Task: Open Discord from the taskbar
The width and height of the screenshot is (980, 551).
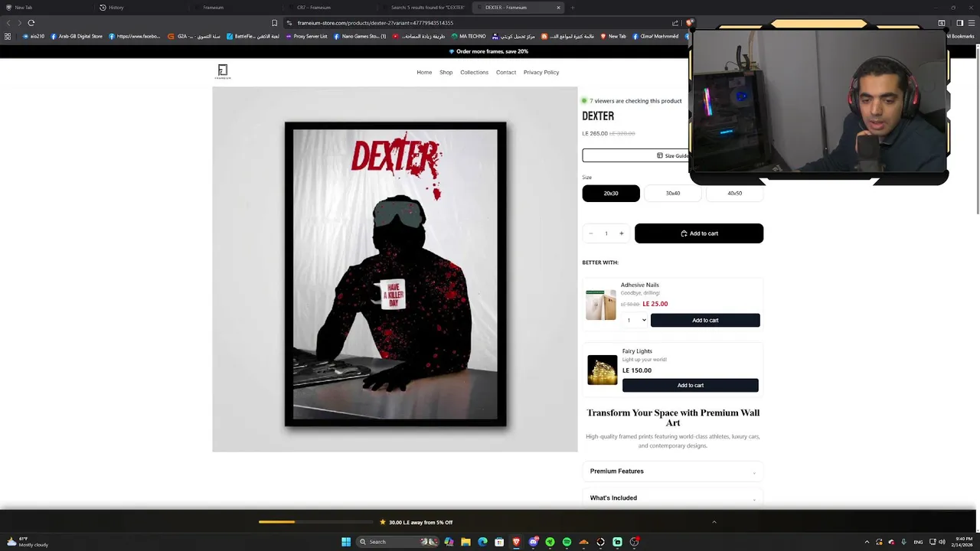Action: pyautogui.click(x=533, y=542)
